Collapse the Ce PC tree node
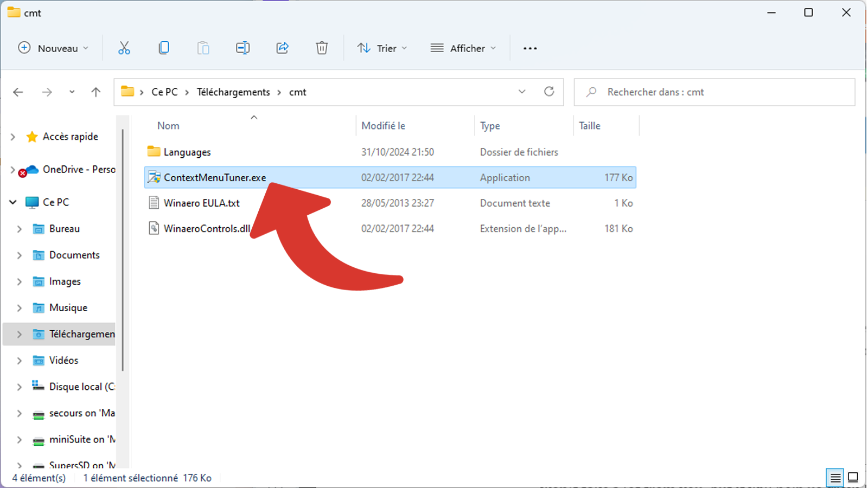Image resolution: width=868 pixels, height=488 pixels. [13, 202]
